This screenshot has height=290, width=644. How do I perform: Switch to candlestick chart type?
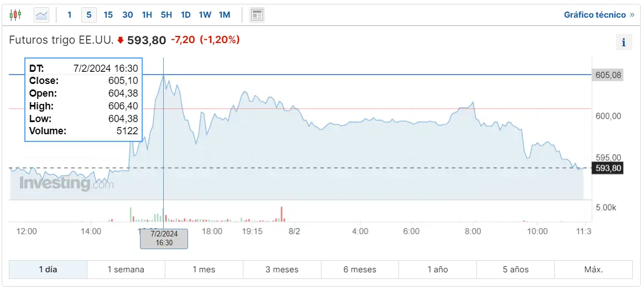(15, 15)
